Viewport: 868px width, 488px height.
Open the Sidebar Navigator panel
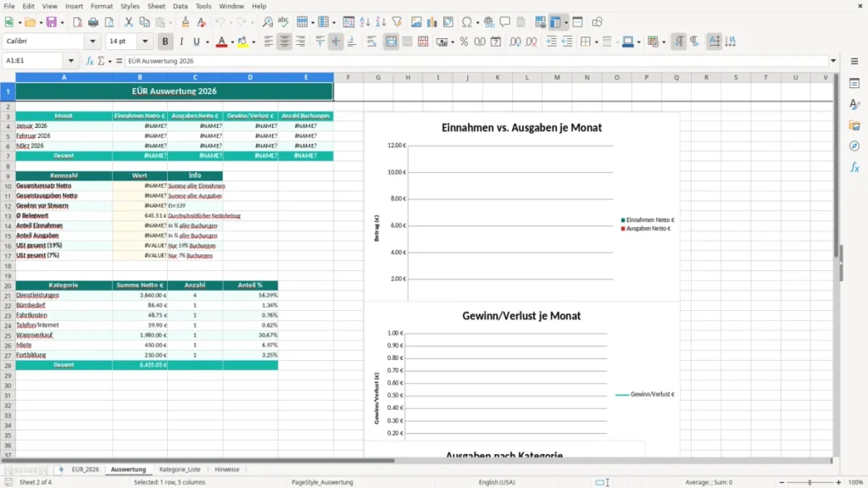pos(854,146)
